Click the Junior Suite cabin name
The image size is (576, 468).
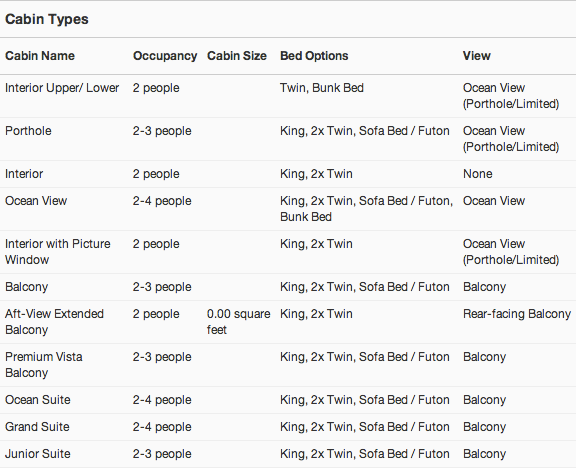pos(37,454)
